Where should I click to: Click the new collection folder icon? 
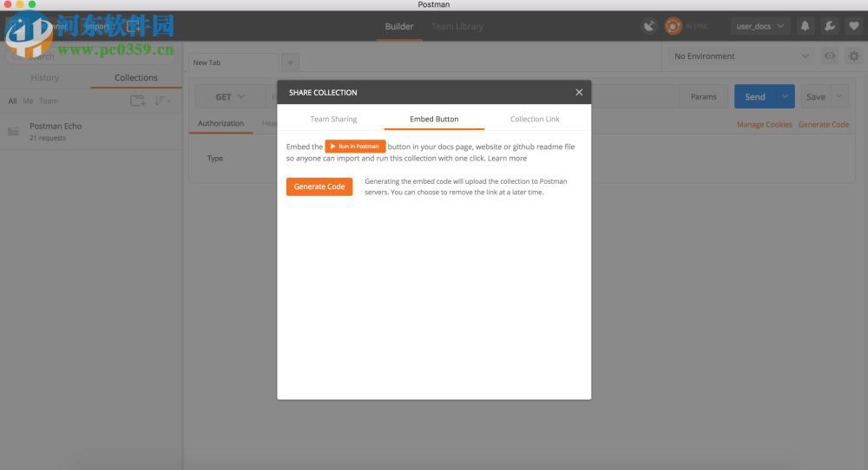tap(137, 101)
